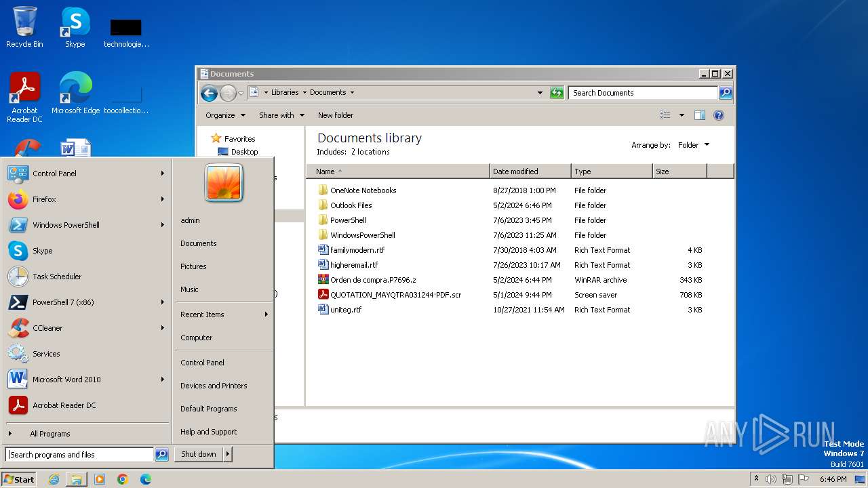
Task: Select the higheremail.rtf file
Action: coord(349,265)
